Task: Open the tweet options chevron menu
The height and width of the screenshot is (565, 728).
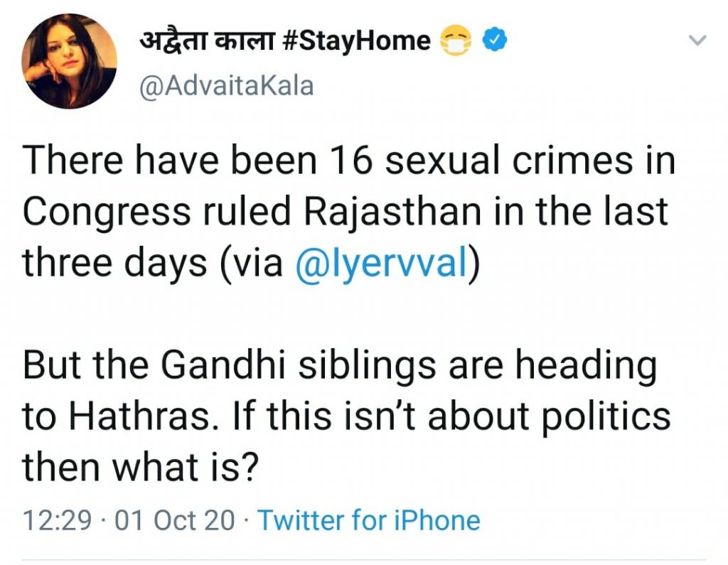Action: 697,41
